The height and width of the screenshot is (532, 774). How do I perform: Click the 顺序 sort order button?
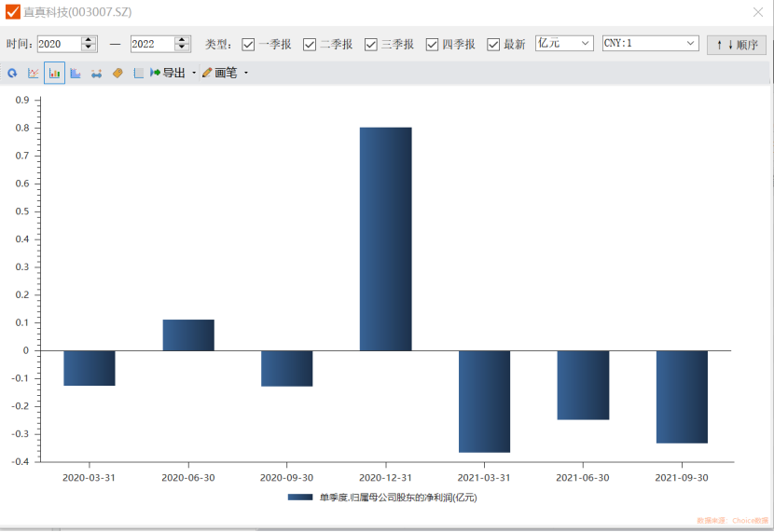click(x=737, y=44)
